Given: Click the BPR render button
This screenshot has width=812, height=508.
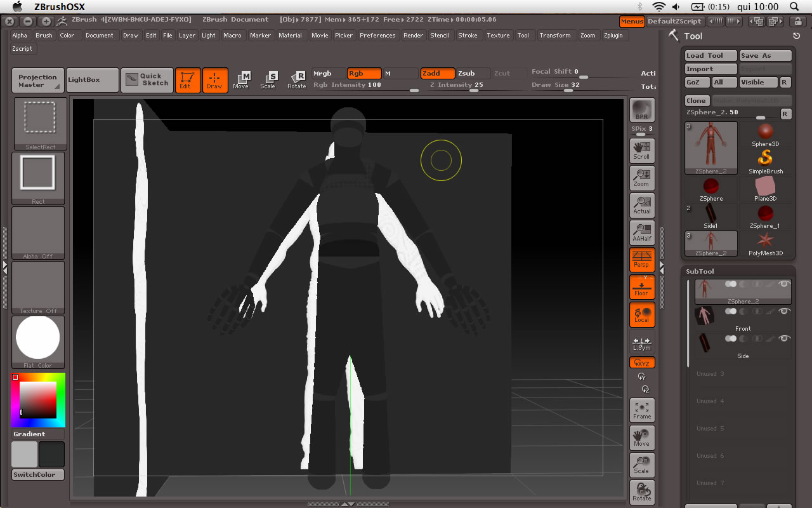Looking at the screenshot, I should pos(642,110).
